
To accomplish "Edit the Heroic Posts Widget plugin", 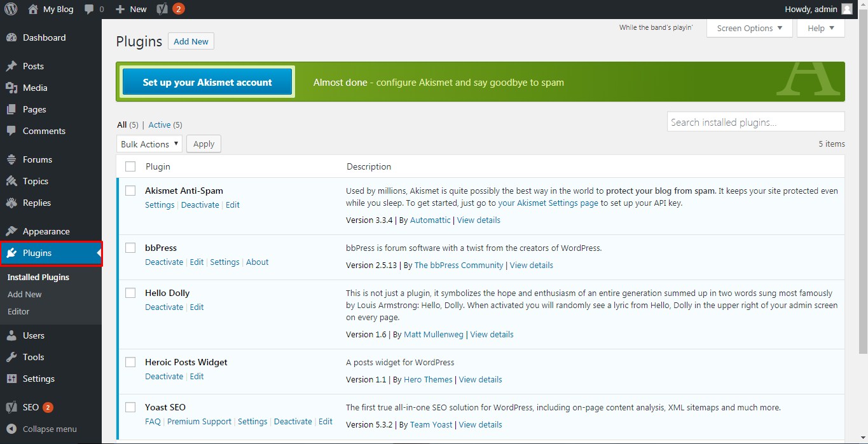I will point(196,376).
